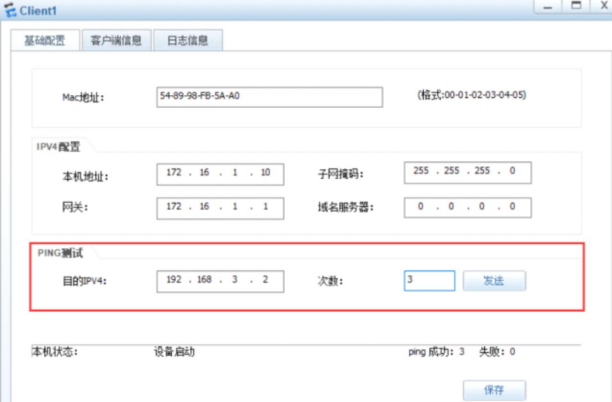Screen dimensions: 612x402
Task: Click the Mac地址 label
Action: tap(83, 97)
